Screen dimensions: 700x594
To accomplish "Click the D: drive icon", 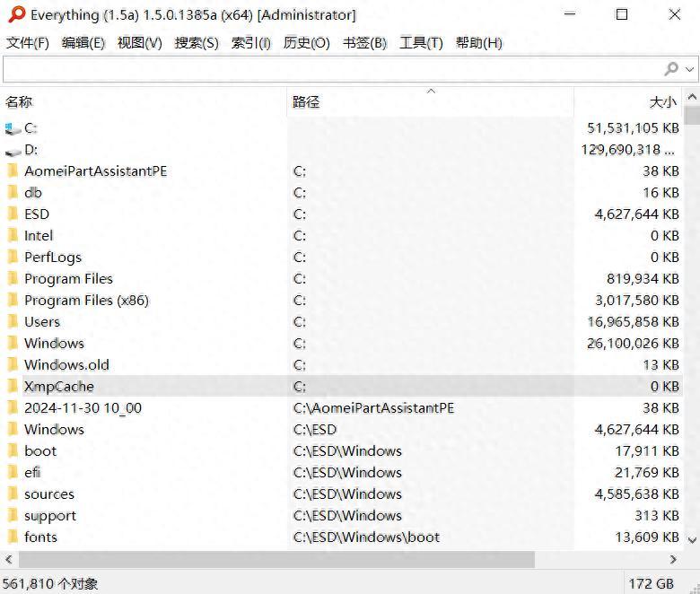I will tap(13, 150).
